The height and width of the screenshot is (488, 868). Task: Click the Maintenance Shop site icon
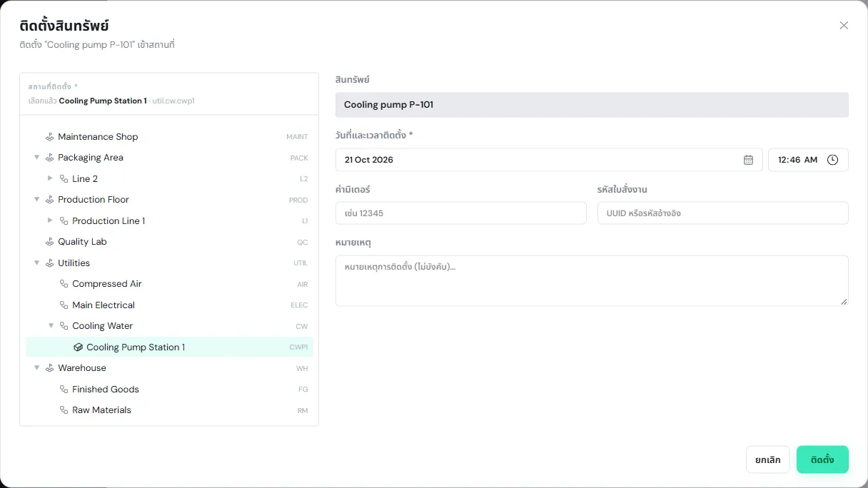pos(49,136)
